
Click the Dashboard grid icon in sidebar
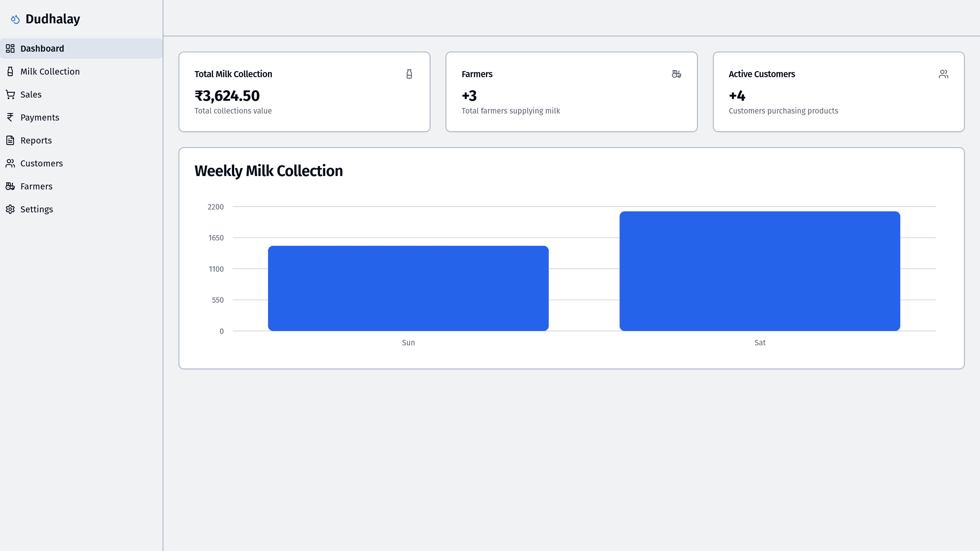10,48
